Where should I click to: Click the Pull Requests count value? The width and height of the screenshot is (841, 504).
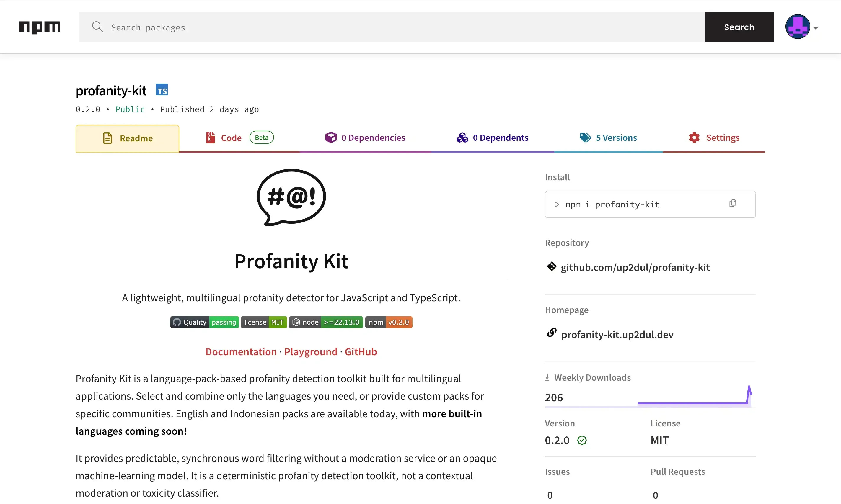click(x=656, y=495)
